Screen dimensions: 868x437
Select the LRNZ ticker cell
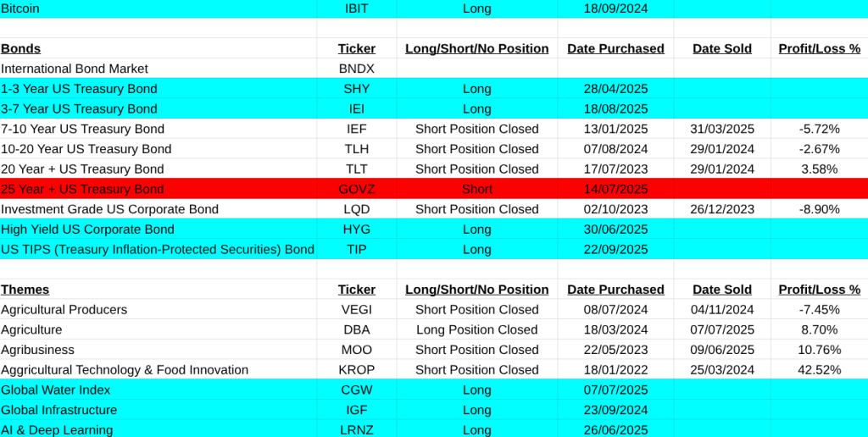click(356, 430)
